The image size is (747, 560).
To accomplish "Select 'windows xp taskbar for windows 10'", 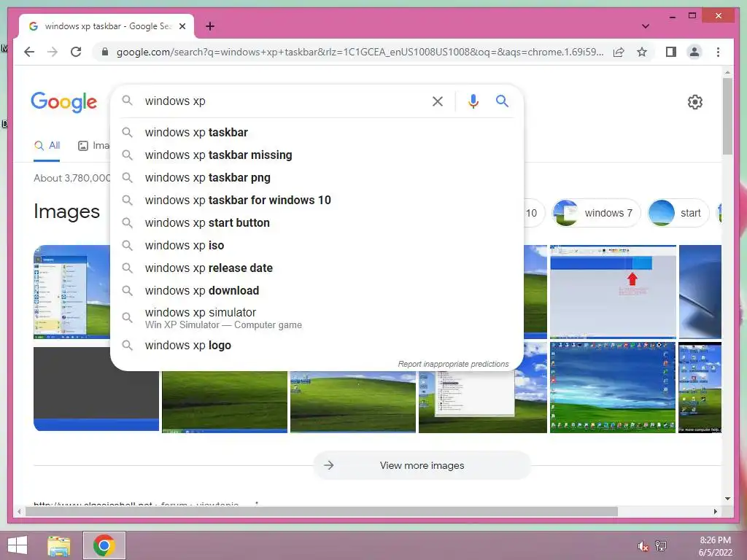I will (x=317, y=200).
